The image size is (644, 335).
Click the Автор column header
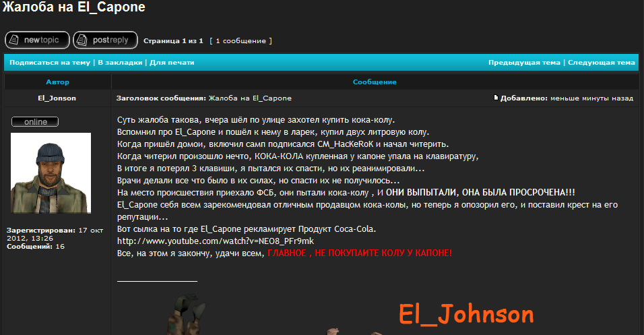57,82
